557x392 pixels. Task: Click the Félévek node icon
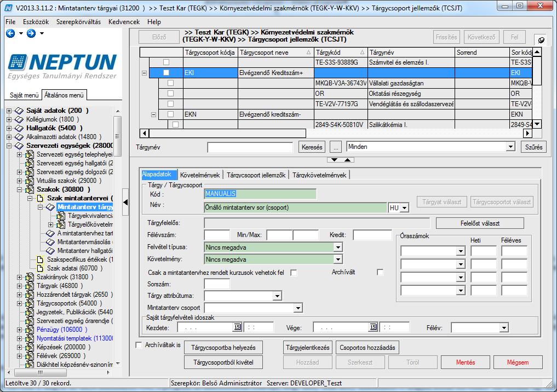pos(30,356)
